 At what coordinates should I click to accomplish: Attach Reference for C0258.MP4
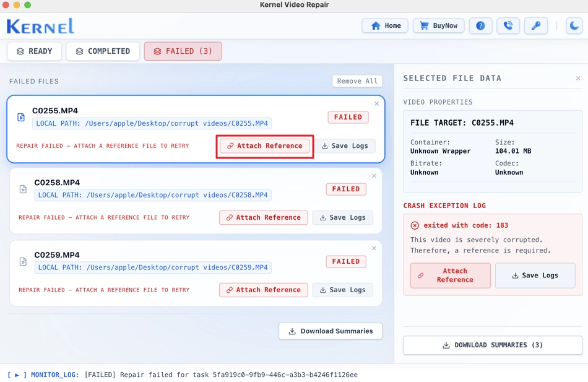coord(263,218)
